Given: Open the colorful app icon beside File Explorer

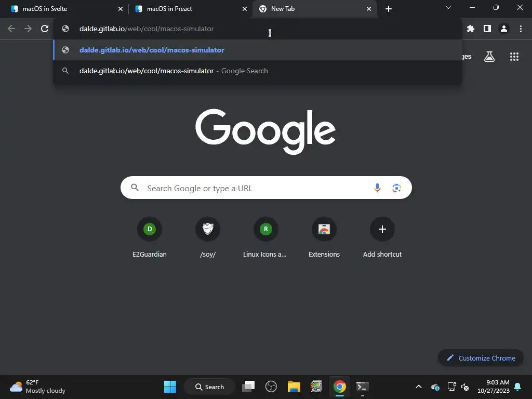Looking at the screenshot, I should pos(316,387).
